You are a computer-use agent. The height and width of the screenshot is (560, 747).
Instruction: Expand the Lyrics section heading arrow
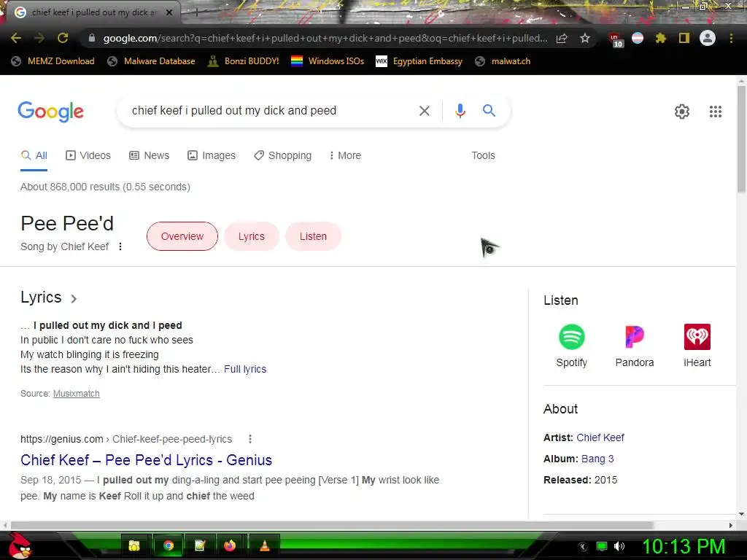tap(74, 298)
